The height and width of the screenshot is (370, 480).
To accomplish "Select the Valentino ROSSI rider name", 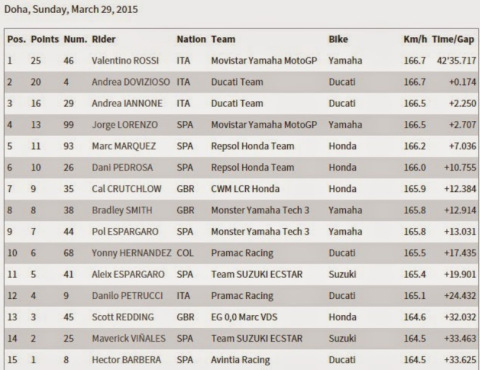I will [125, 61].
